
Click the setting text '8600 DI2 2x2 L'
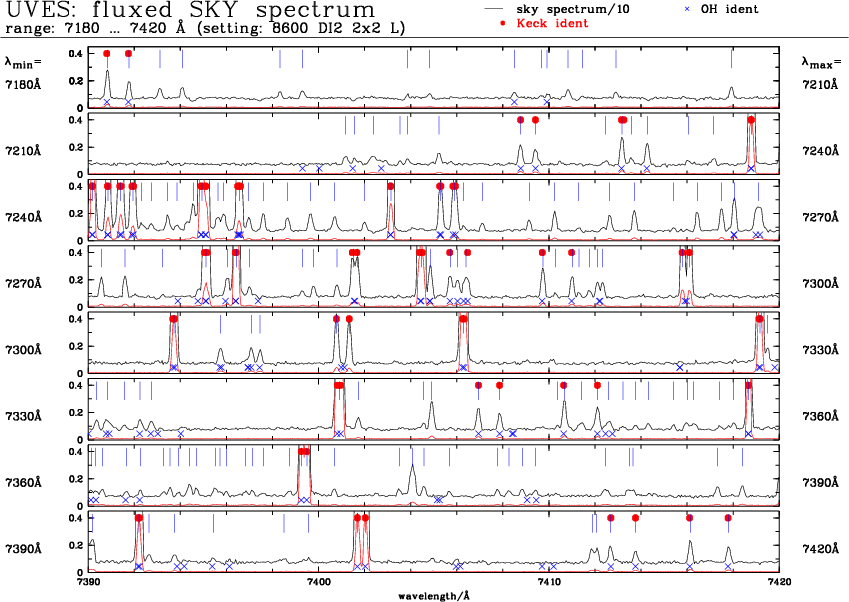(338, 28)
